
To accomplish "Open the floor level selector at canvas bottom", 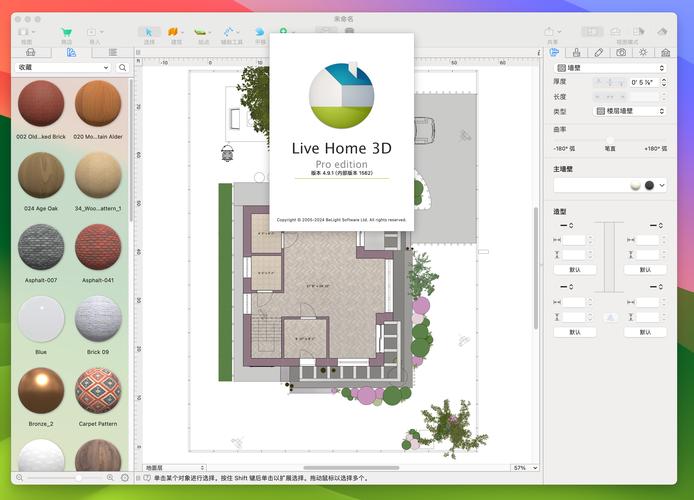I will (x=174, y=468).
